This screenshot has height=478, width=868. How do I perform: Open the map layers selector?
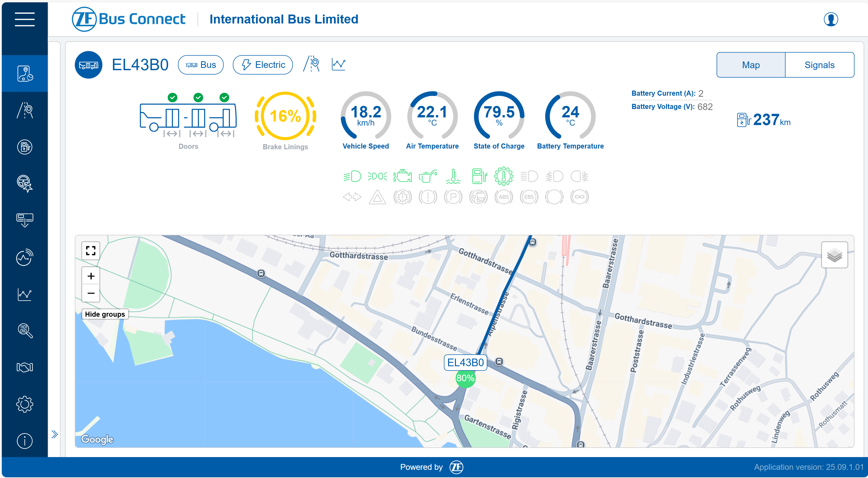834,255
